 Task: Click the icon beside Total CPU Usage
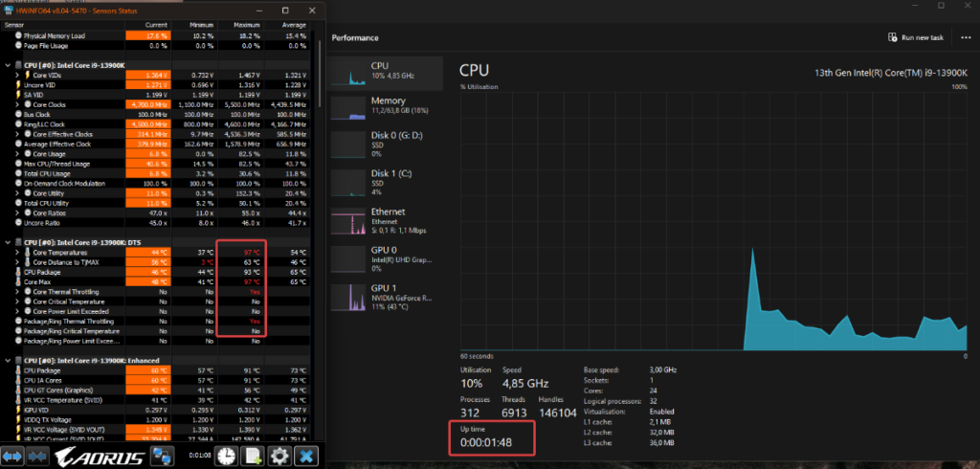point(19,173)
